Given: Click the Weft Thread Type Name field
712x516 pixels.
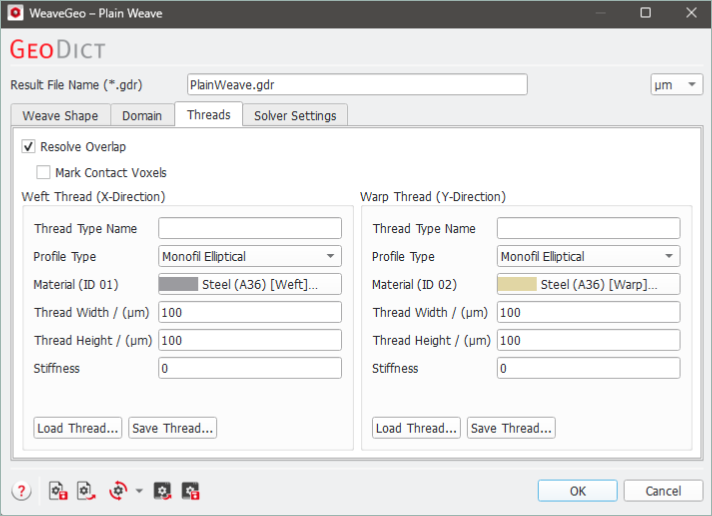Looking at the screenshot, I should coord(250,228).
